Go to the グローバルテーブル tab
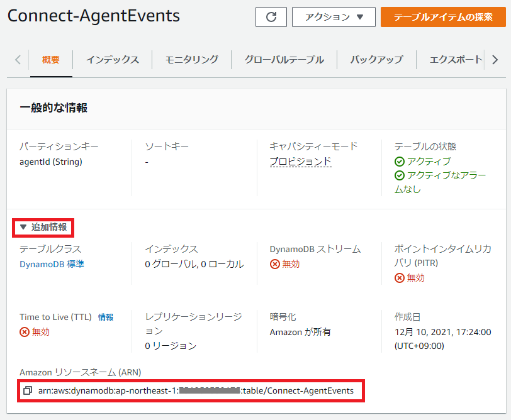511x420 pixels. tap(284, 60)
